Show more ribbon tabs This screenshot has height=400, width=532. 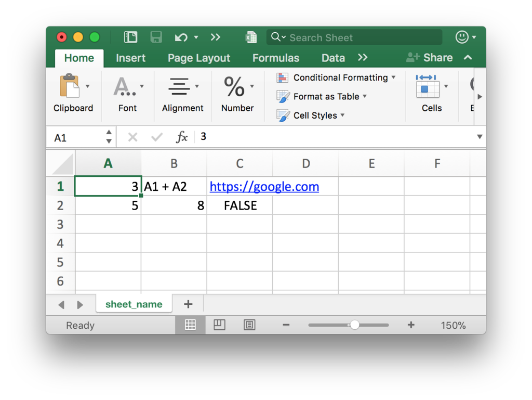point(363,57)
